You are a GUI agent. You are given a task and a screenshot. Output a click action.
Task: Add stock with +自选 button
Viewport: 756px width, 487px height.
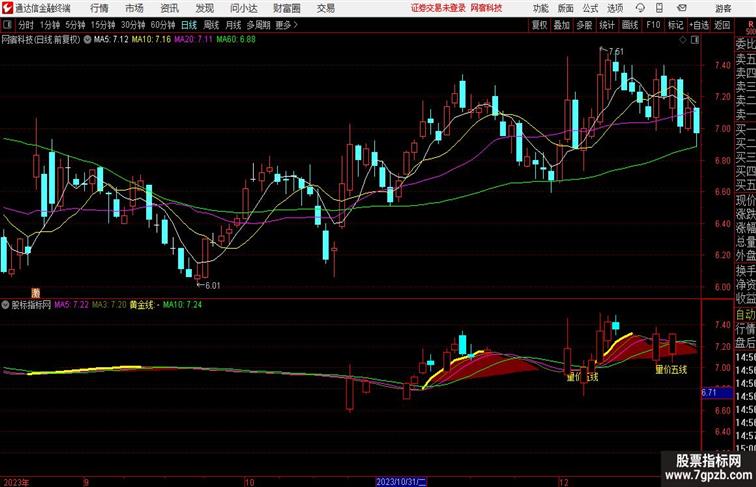click(x=699, y=25)
